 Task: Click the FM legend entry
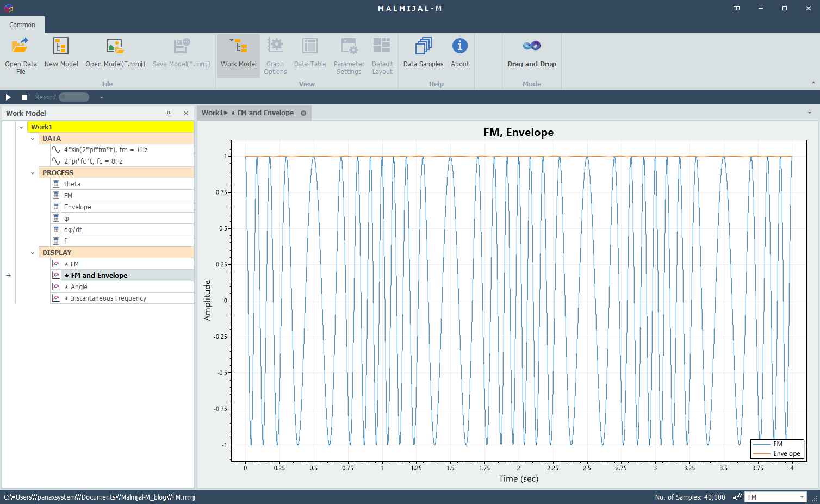(778, 444)
